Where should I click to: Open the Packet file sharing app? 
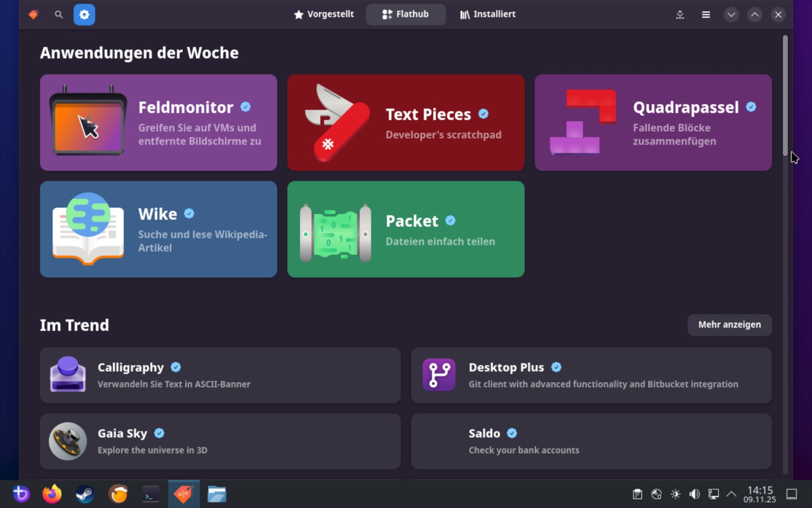[405, 229]
